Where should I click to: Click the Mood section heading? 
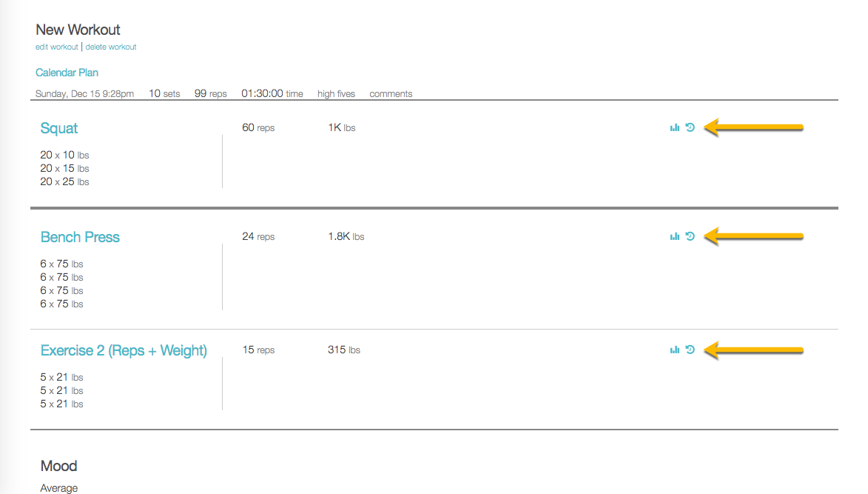tap(58, 466)
